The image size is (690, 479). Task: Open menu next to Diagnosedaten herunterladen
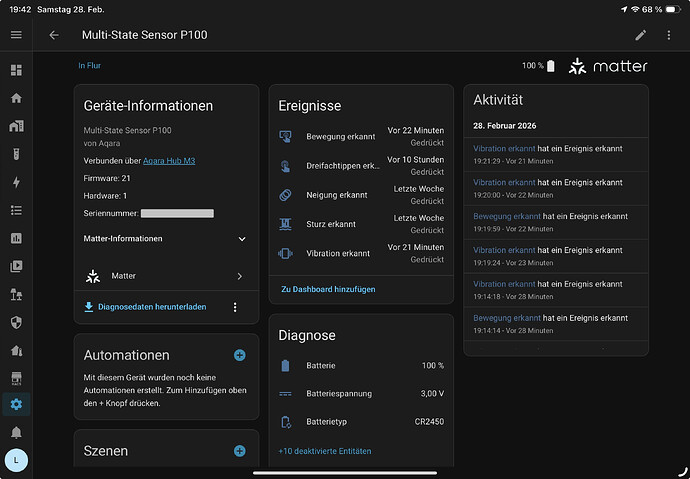coord(236,307)
